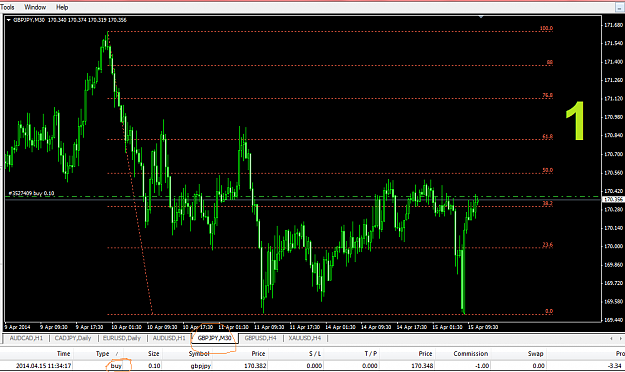Sort orders by the Type column header

tap(102, 354)
